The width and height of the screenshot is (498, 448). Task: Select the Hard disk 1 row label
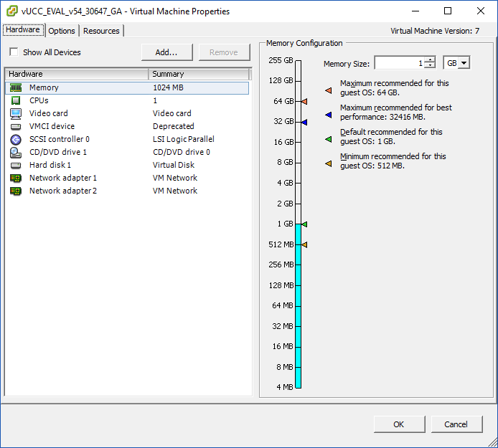coord(50,165)
